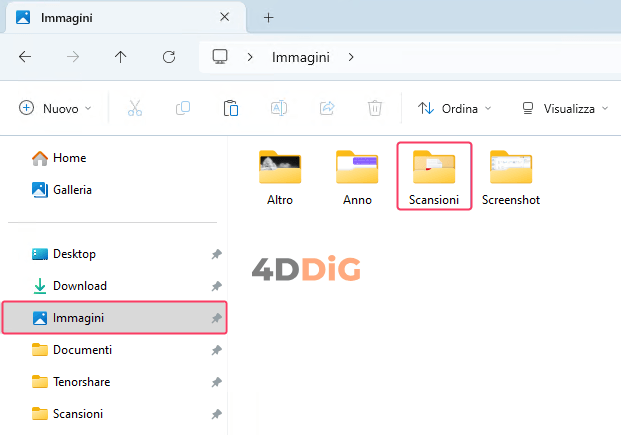Viewport: 621px width, 435px height.
Task: Go up one folder level
Action: pyautogui.click(x=121, y=57)
